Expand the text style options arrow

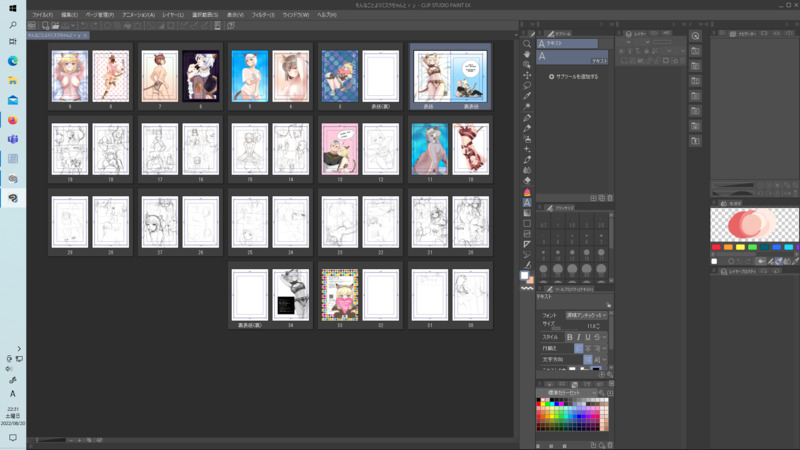coord(605,337)
